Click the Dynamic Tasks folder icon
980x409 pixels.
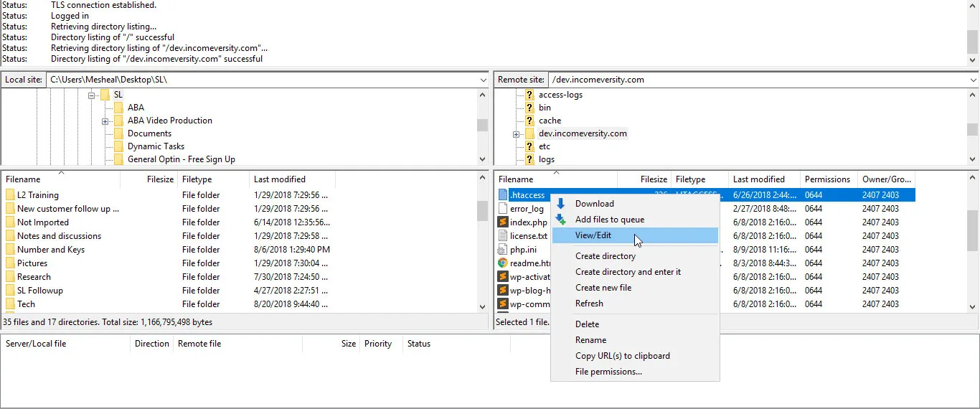point(118,146)
